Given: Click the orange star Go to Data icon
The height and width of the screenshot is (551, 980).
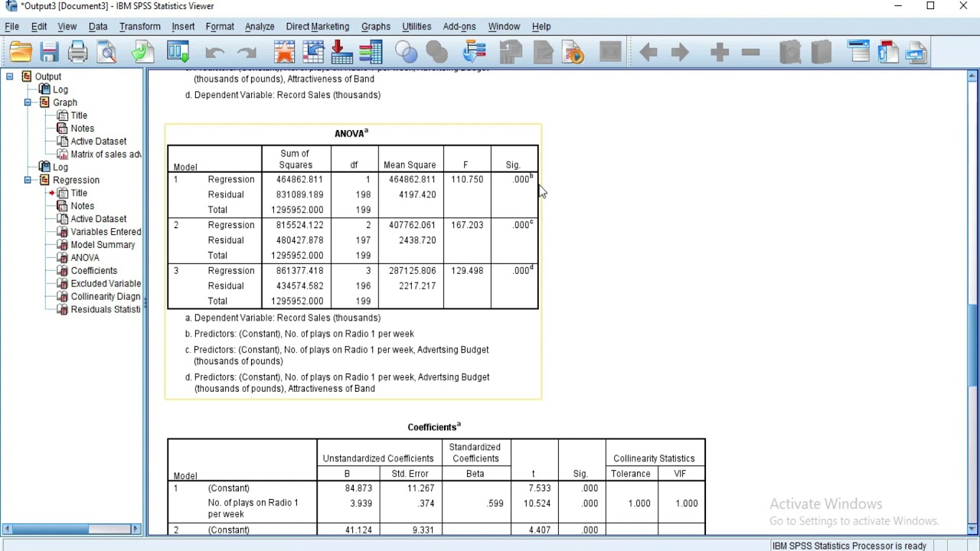Looking at the screenshot, I should coord(284,52).
